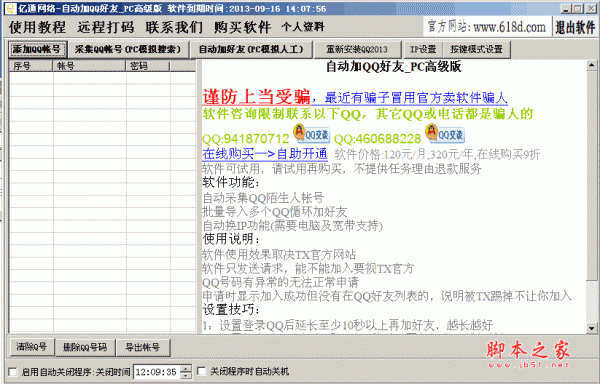Viewport: 600px width, 384px height.
Task: Click the heading 设置技巧:
Action: 231,309
